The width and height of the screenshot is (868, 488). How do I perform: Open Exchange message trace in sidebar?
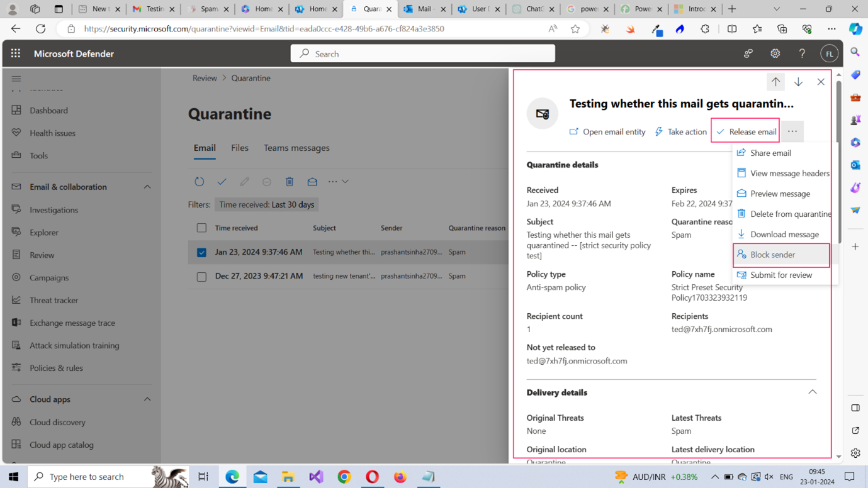click(x=72, y=323)
